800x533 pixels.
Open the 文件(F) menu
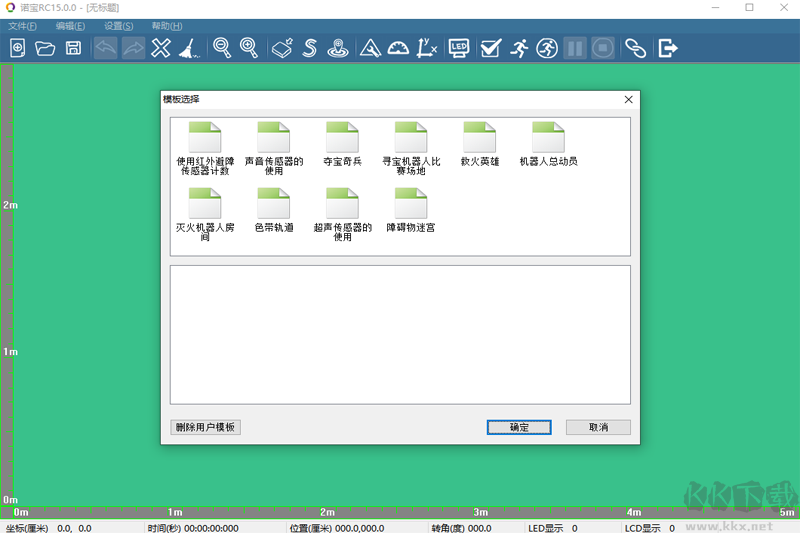[x=22, y=26]
